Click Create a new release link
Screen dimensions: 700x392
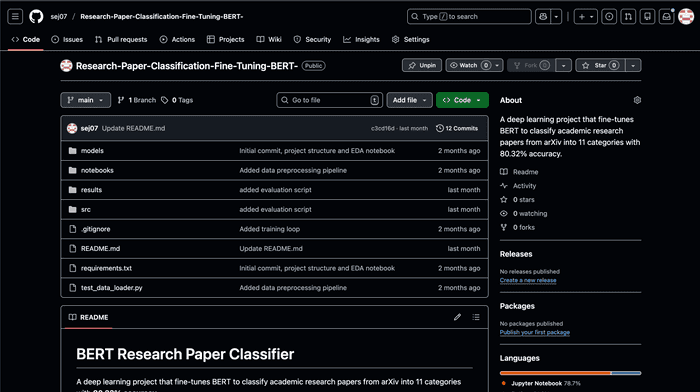coord(528,280)
